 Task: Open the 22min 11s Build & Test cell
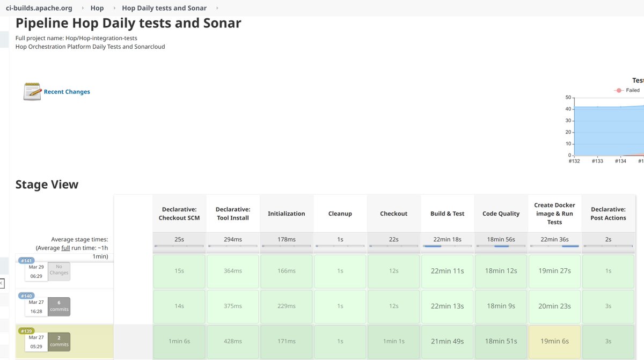[x=448, y=271]
